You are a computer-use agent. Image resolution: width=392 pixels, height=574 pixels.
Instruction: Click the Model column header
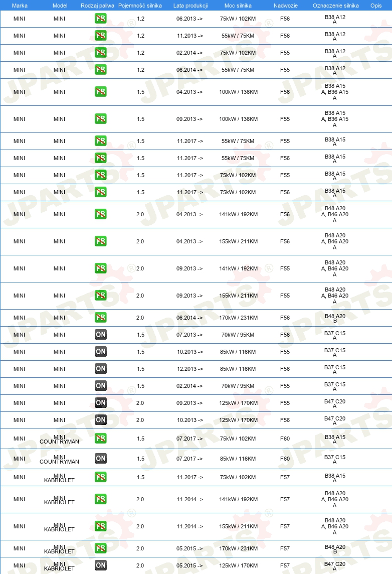point(60,6)
